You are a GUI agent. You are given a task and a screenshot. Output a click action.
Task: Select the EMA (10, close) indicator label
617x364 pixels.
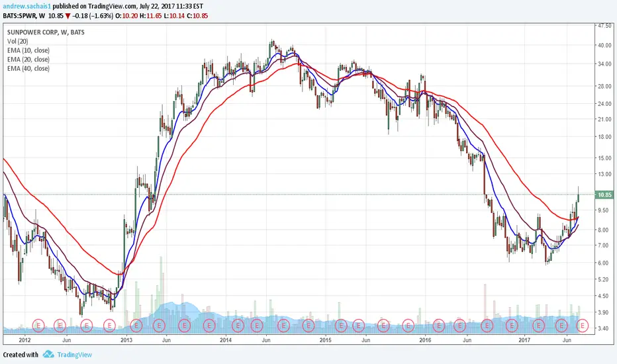(x=28, y=50)
